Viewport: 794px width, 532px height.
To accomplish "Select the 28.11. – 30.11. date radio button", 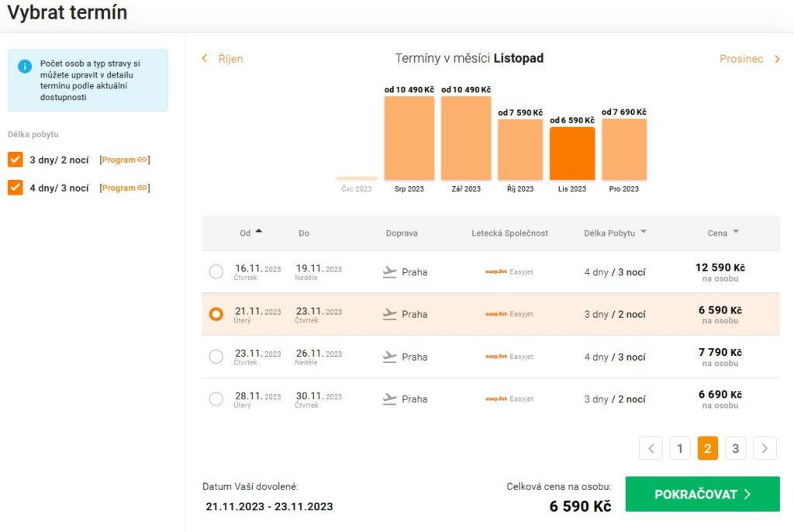I will 216,399.
